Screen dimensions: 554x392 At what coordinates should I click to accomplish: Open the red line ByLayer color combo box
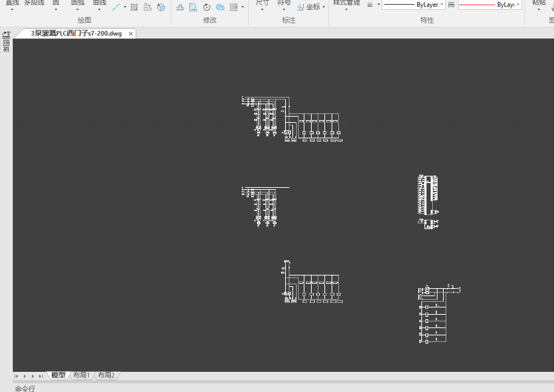pyautogui.click(x=490, y=5)
